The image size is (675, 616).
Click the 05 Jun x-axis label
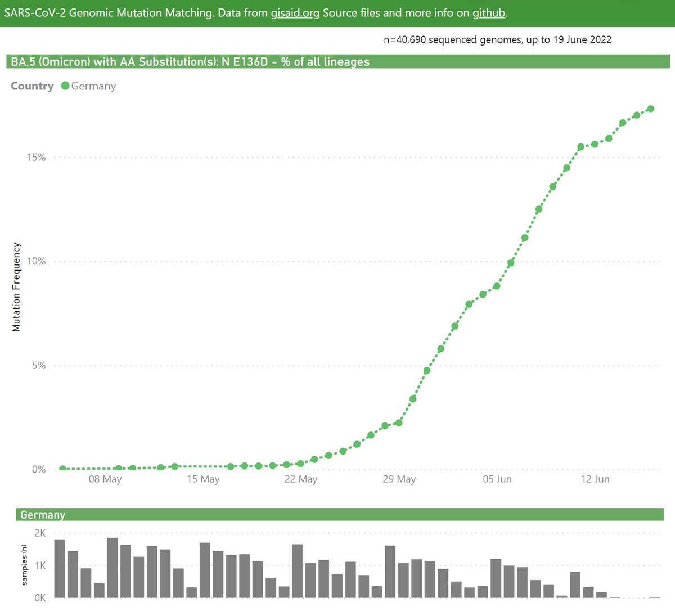click(497, 479)
